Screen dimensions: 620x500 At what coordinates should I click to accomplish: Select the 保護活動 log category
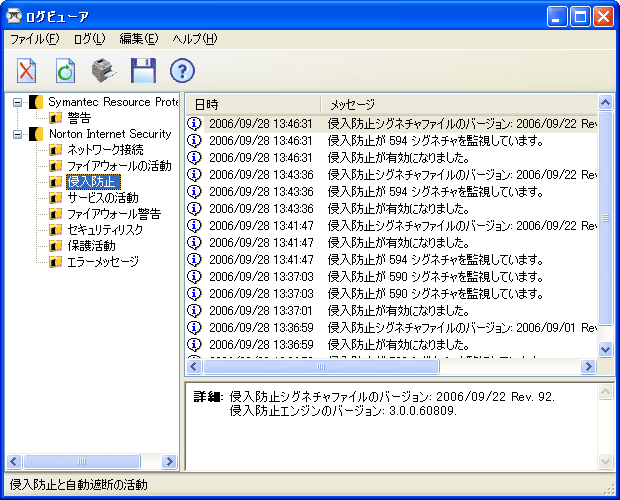[91, 246]
